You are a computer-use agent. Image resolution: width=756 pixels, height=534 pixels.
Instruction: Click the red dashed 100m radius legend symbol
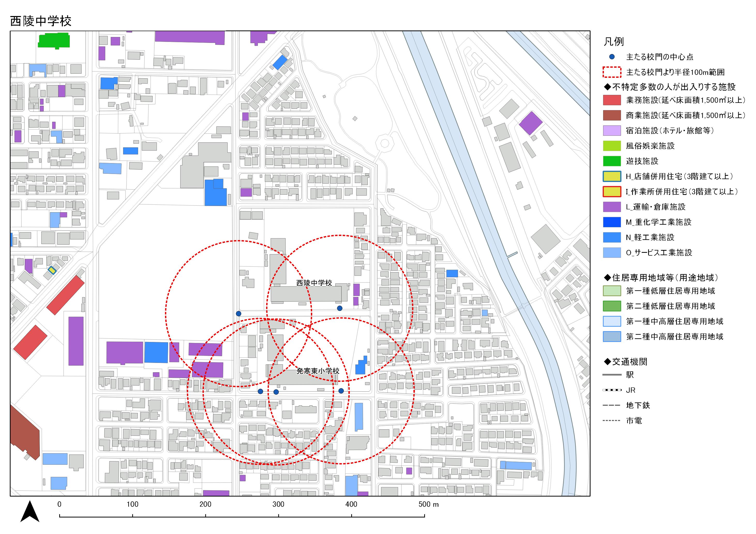612,72
